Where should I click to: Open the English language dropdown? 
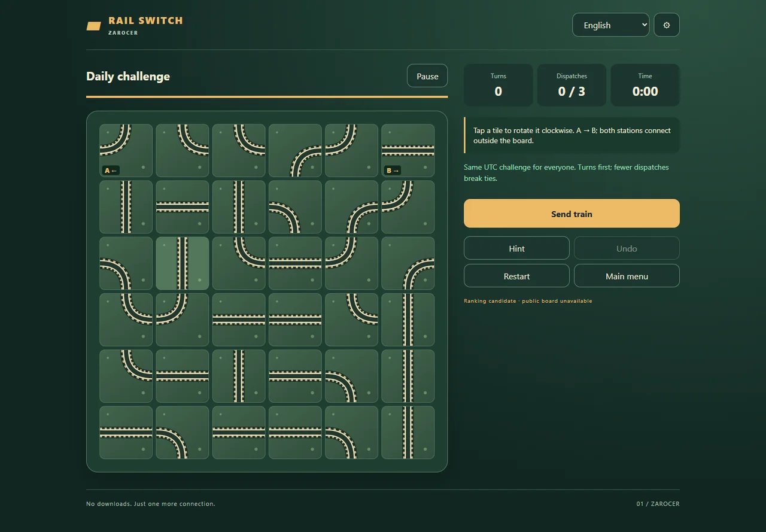click(611, 25)
